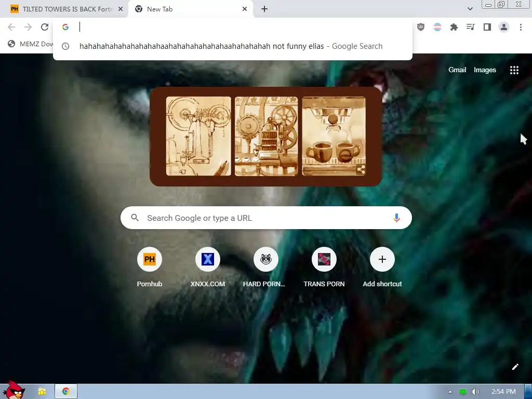Open Gmail link

(457, 70)
